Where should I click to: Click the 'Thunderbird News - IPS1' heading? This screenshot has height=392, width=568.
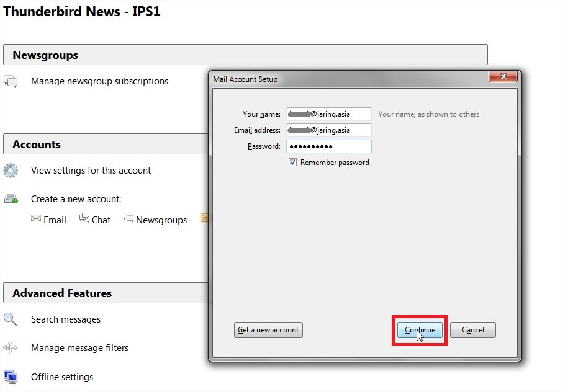(x=82, y=11)
